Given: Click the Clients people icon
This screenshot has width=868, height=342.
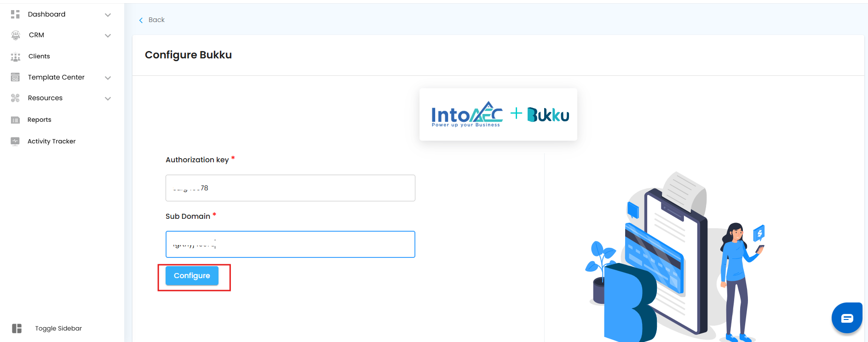Looking at the screenshot, I should (x=16, y=57).
